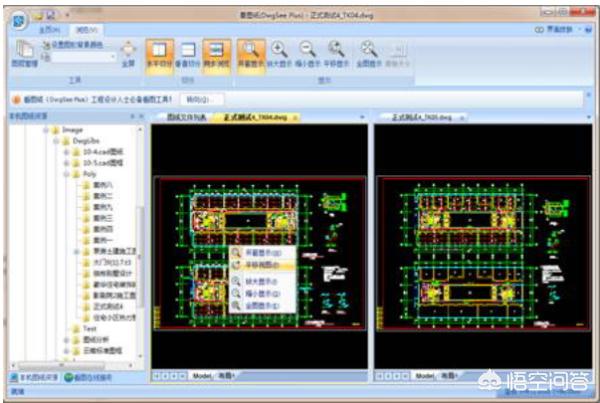Screen dimensions: 600x403
Task: Select the layout tab beside Model, right pane
Action: click(x=449, y=376)
